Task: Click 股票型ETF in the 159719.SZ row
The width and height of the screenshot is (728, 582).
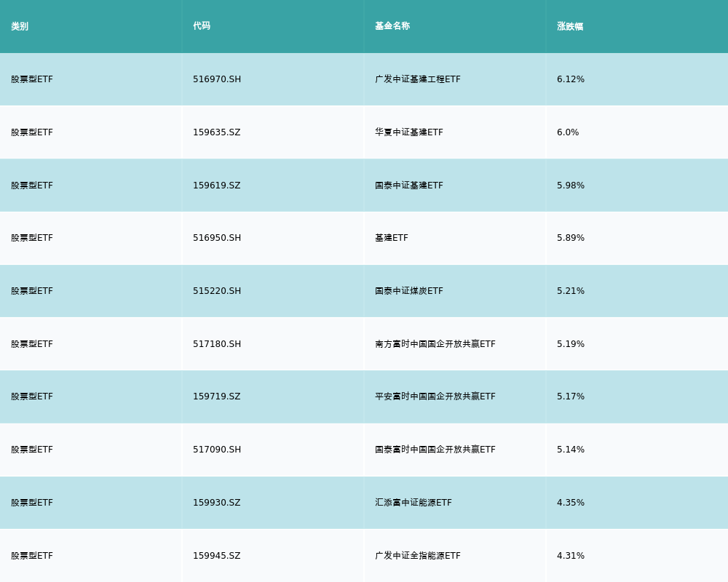Action: coord(32,396)
